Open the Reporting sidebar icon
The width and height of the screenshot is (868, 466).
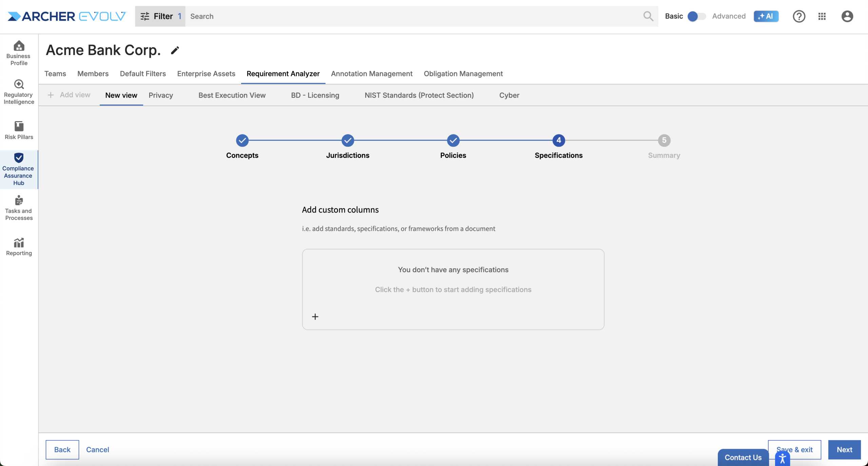click(19, 246)
